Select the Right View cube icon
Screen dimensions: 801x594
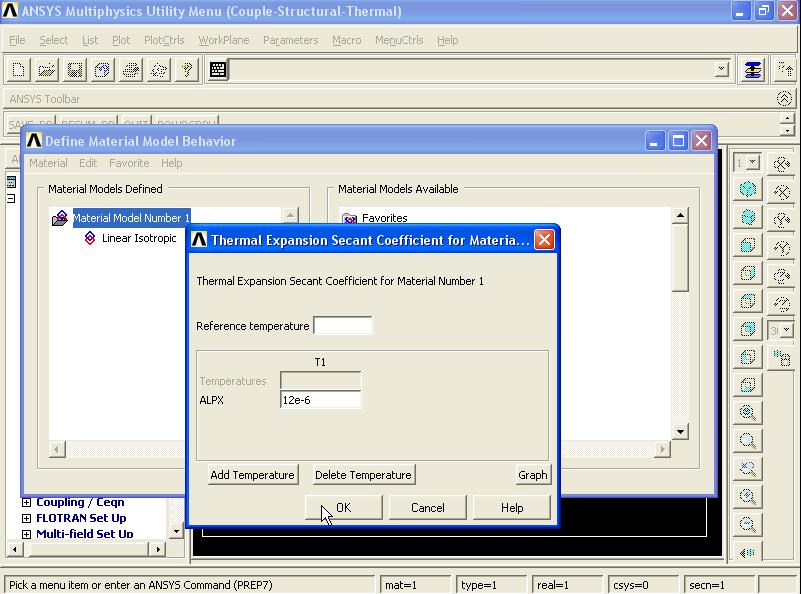[748, 273]
